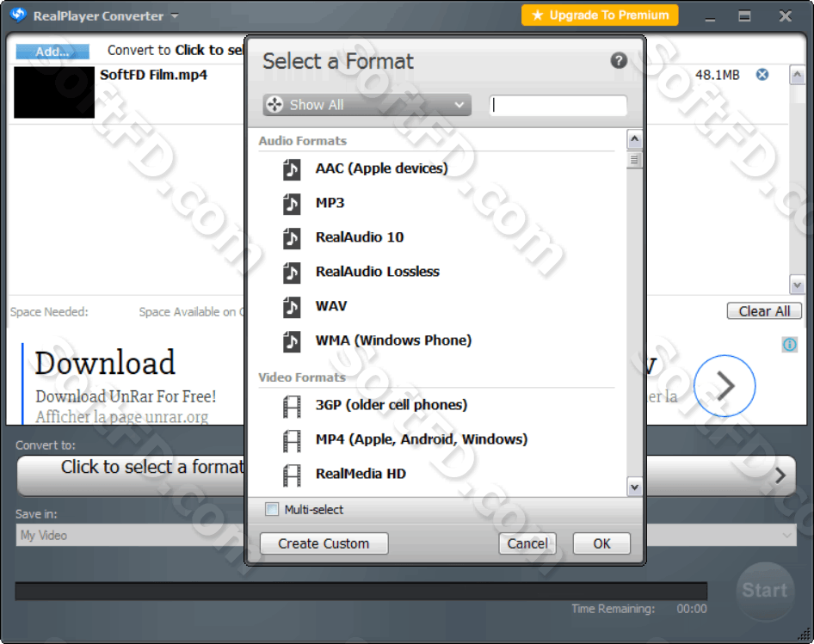Click the 3GP film strip icon
The image size is (814, 644).
[x=291, y=406]
